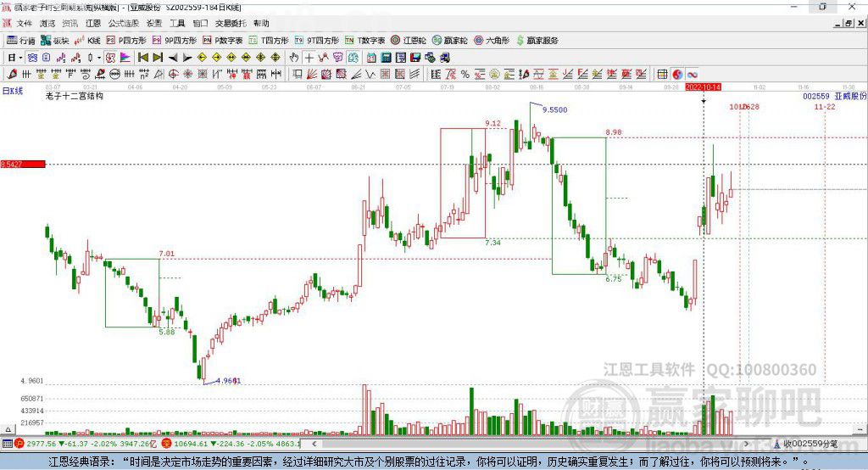This screenshot has width=868, height=470.
Task: Jump to first bar icon
Action: (142, 58)
